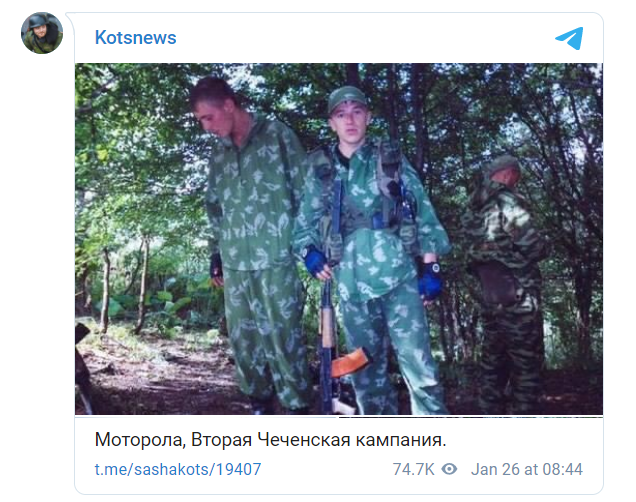This screenshot has width=636, height=502.
Task: Click the blue Kotsnews header title
Action: [x=135, y=38]
